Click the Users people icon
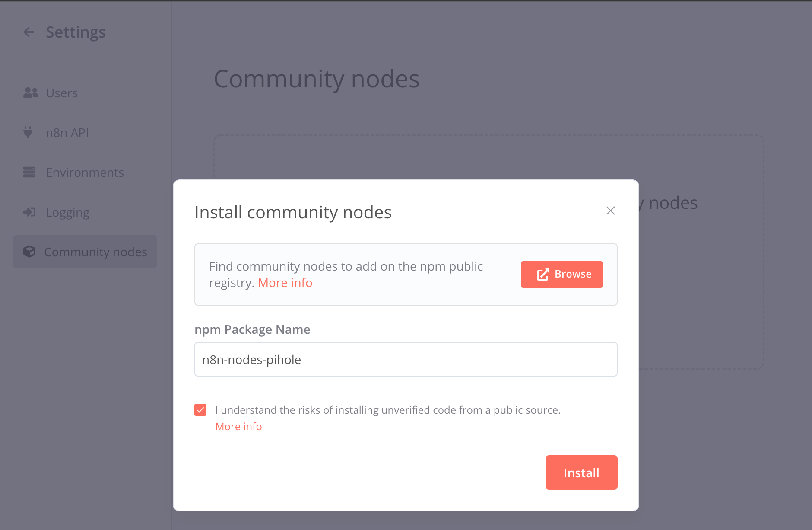812x530 pixels. [x=31, y=93]
